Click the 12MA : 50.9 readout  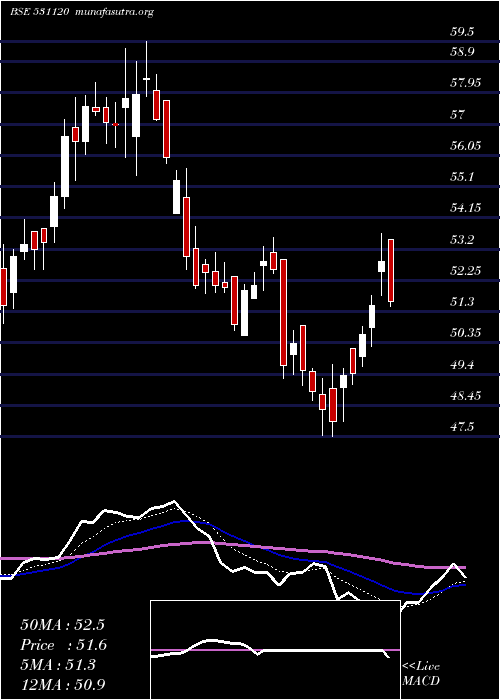click(x=63, y=684)
